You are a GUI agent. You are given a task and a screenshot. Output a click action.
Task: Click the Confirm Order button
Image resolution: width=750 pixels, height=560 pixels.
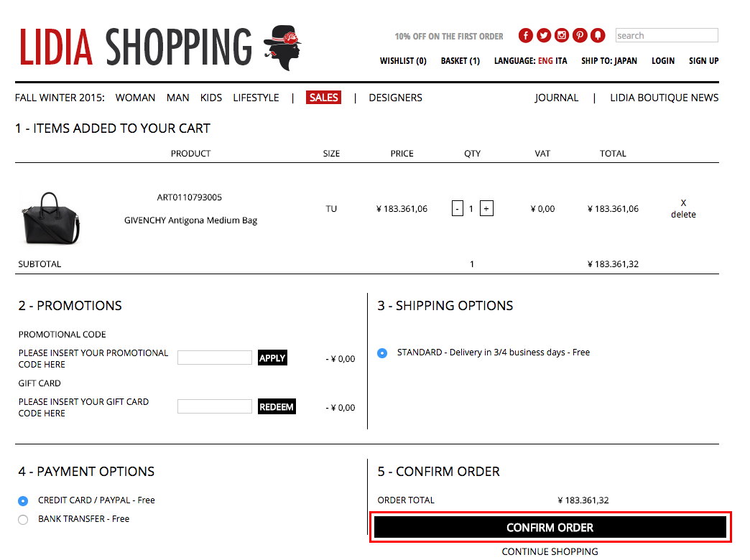[x=550, y=527]
